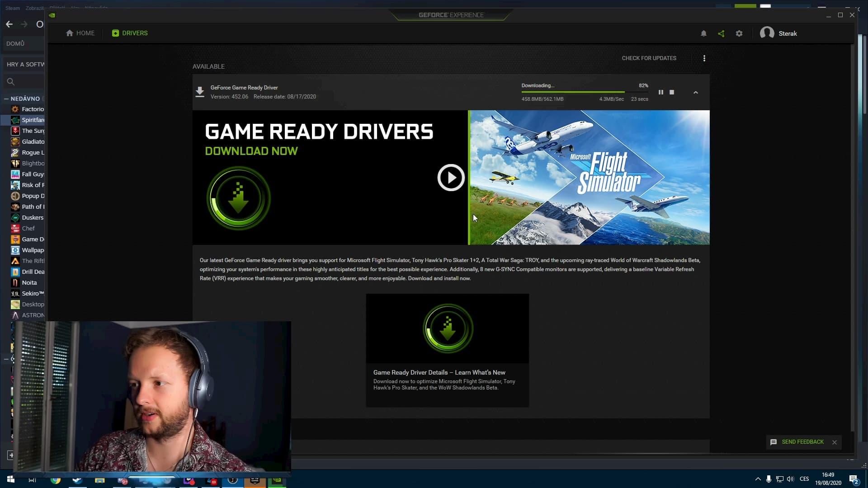
Task: Open the three-dot more options menu
Action: pyautogui.click(x=704, y=58)
